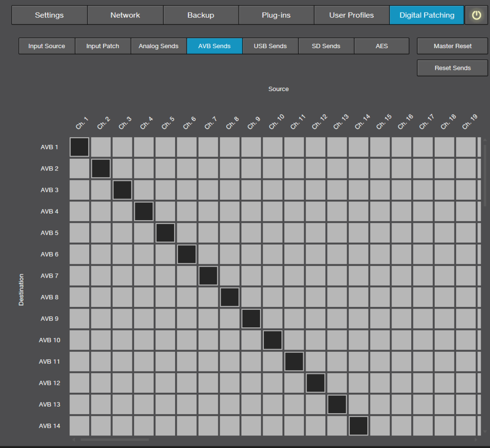The image size is (490, 448).
Task: Open the Backup tab
Action: 201,15
